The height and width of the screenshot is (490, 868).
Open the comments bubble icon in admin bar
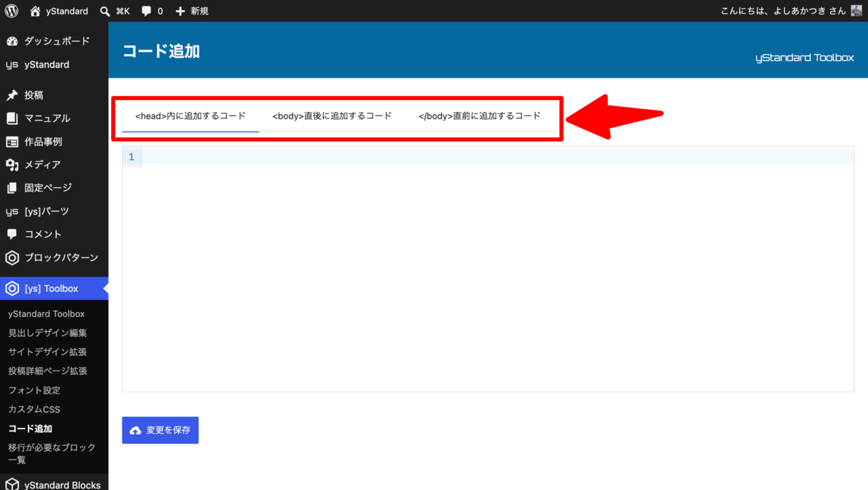pyautogui.click(x=146, y=11)
